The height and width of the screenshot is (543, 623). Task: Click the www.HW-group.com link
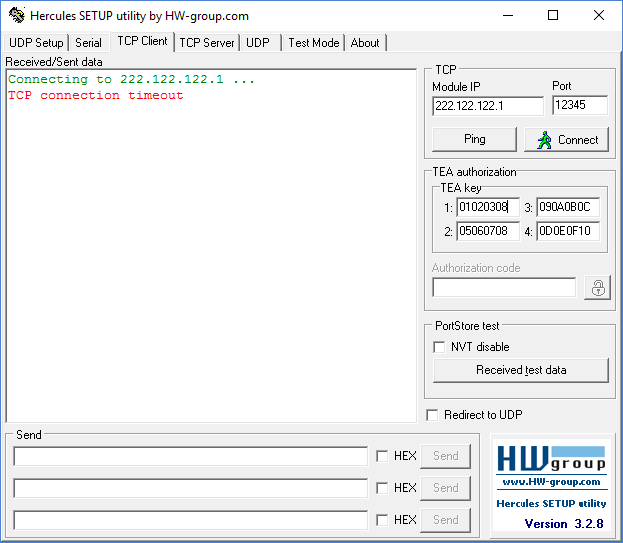coord(551,482)
